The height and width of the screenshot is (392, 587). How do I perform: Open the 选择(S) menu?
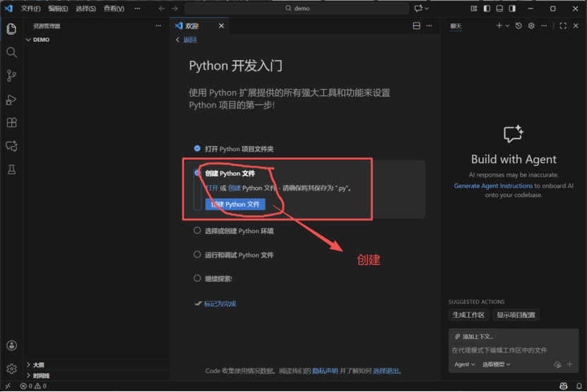[85, 8]
